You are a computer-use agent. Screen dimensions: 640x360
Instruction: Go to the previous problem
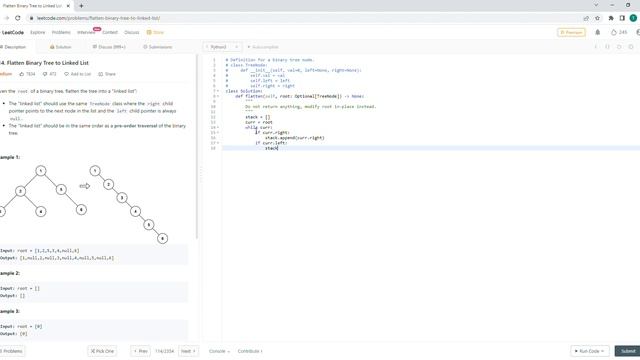140,351
